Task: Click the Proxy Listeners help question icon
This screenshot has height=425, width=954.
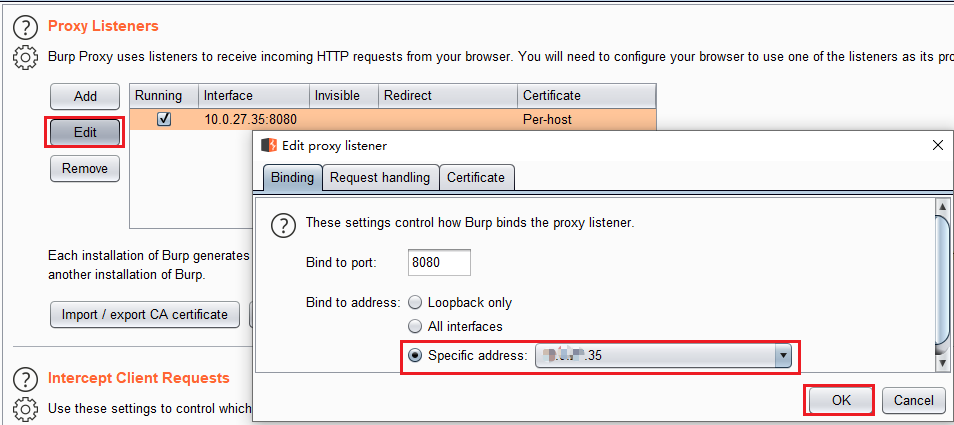Action: (x=26, y=28)
